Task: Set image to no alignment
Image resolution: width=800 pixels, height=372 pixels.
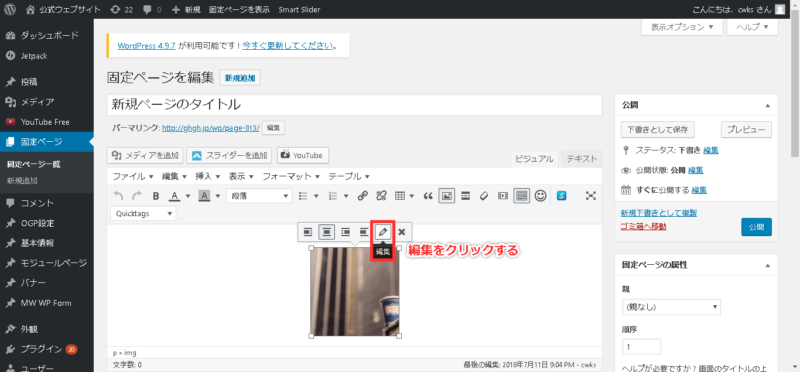Action: tap(363, 232)
